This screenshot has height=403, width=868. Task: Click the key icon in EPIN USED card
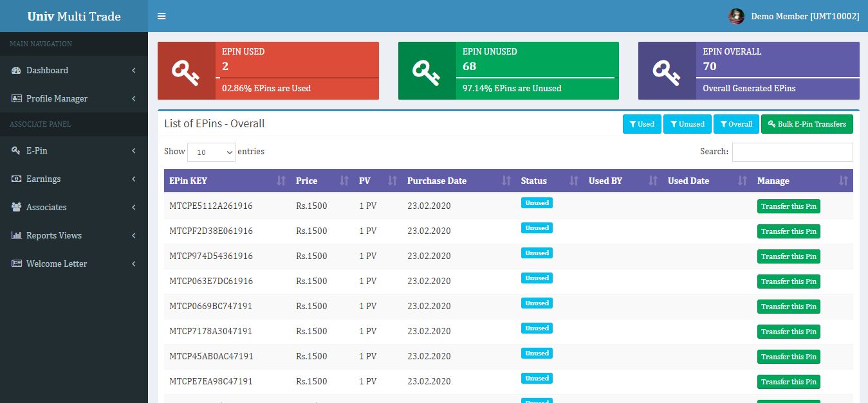pos(186,71)
